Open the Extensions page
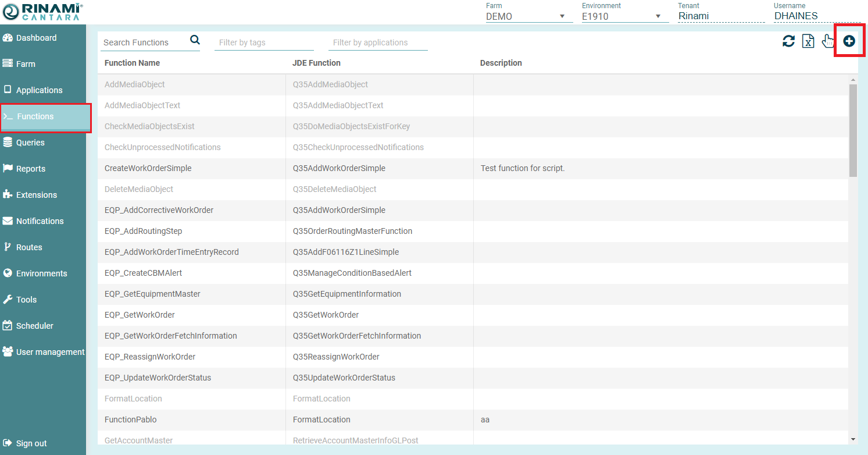Image resolution: width=868 pixels, height=455 pixels. click(36, 195)
